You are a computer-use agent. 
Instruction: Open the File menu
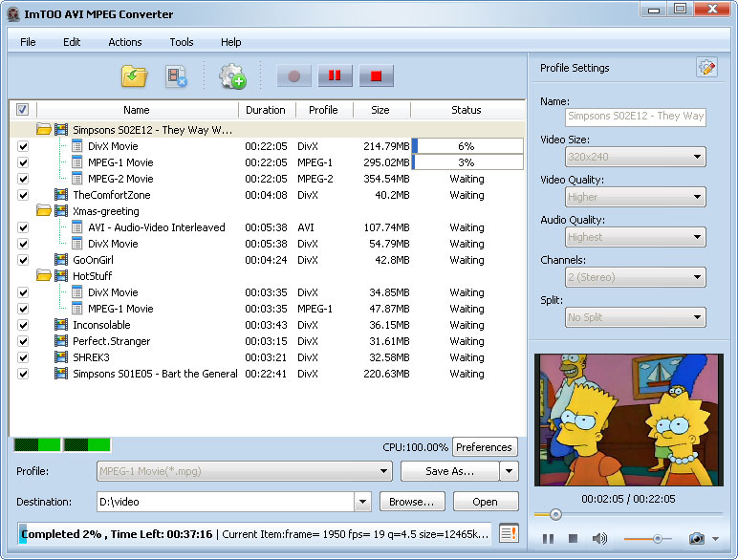click(x=28, y=42)
